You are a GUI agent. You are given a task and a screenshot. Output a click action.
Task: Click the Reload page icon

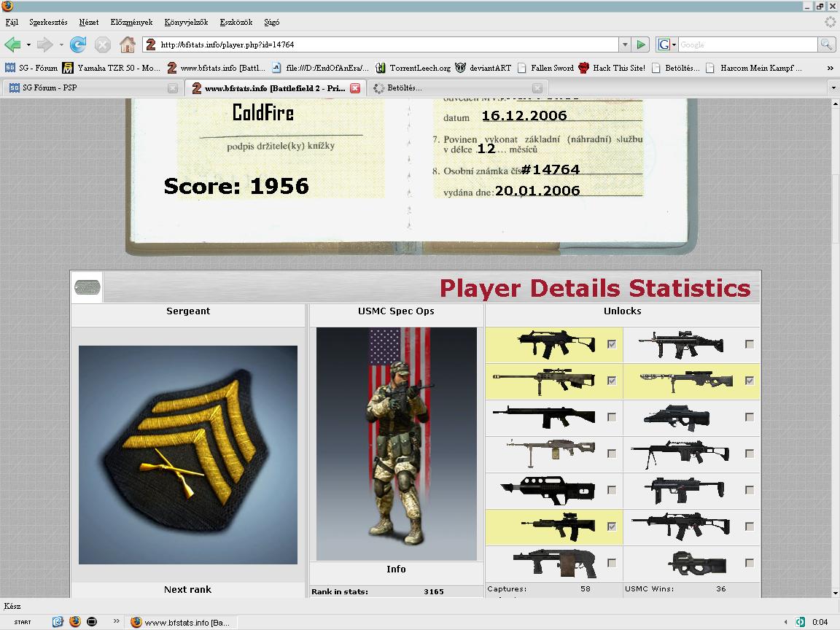click(x=78, y=44)
